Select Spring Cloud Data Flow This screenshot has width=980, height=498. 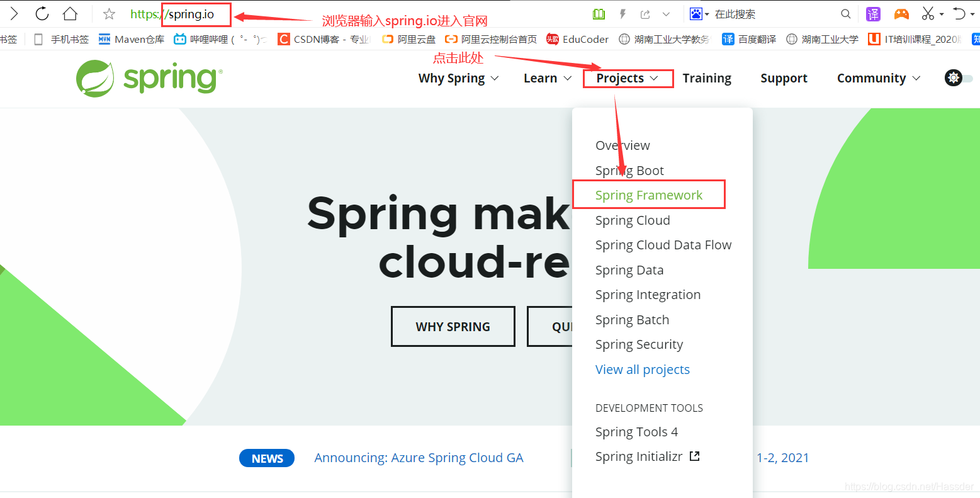click(663, 245)
